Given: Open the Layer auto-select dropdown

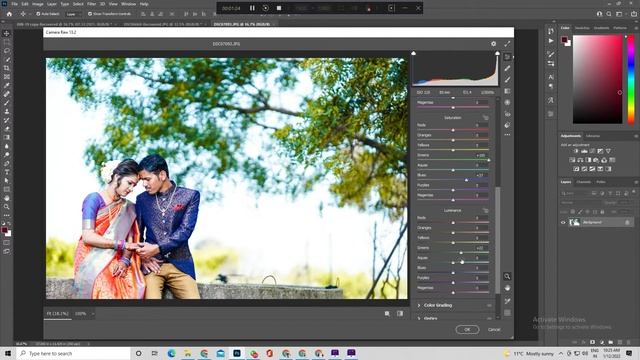Looking at the screenshot, I should pos(74,14).
